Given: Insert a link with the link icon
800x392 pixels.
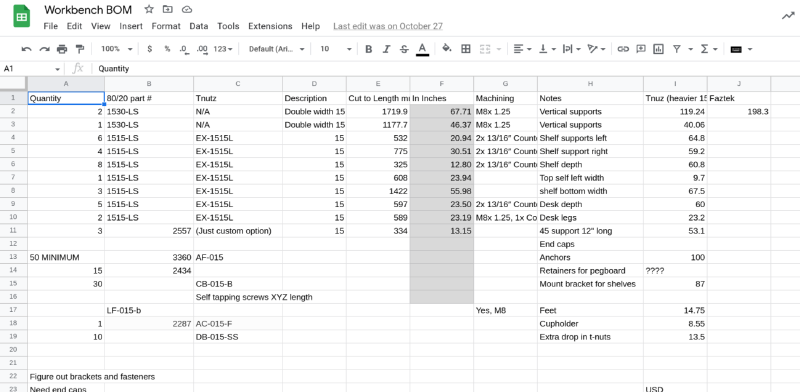Looking at the screenshot, I should [622, 49].
